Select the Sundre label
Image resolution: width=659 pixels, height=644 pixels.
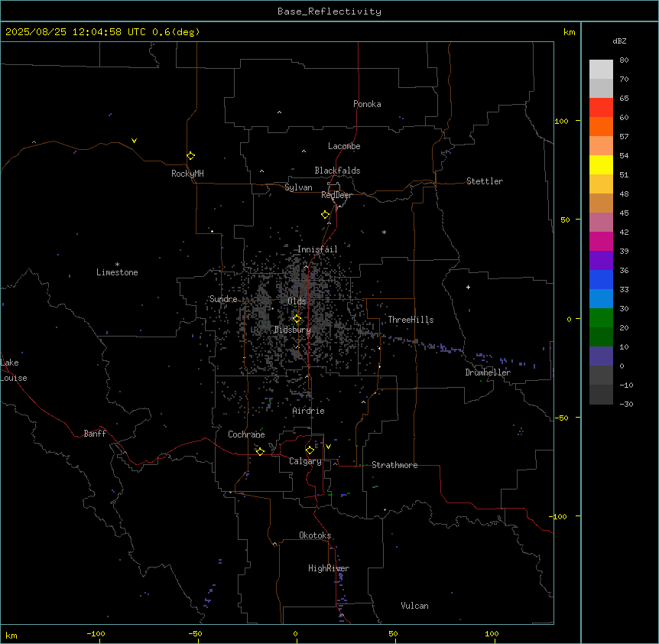click(223, 299)
